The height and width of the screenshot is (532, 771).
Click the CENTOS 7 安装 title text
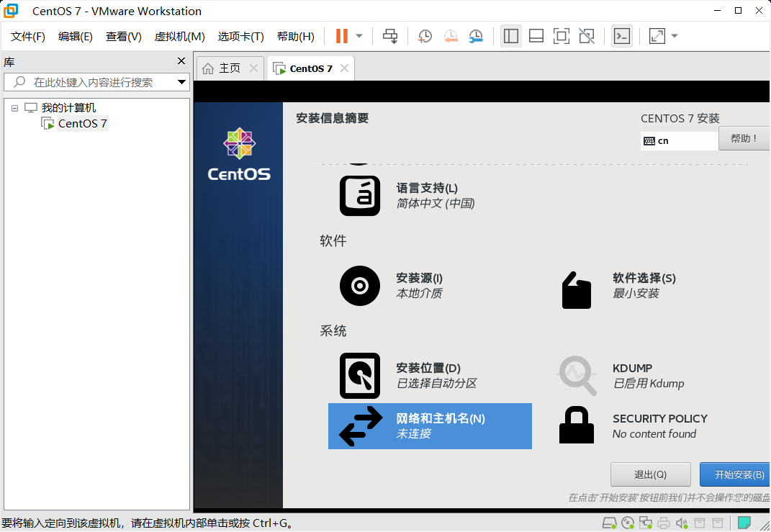tap(680, 119)
